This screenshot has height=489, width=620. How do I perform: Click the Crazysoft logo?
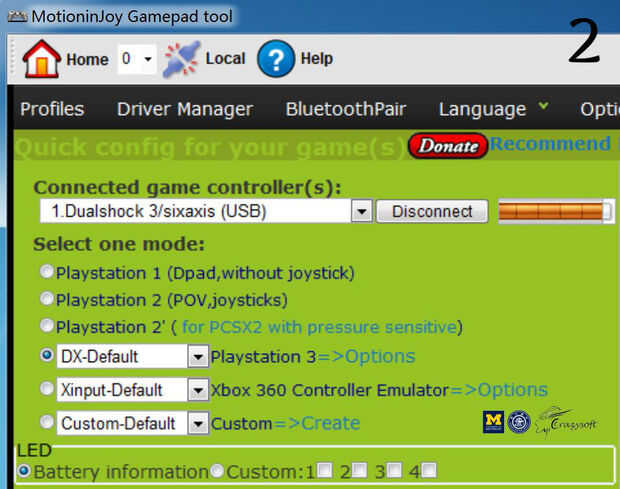pyautogui.click(x=565, y=422)
